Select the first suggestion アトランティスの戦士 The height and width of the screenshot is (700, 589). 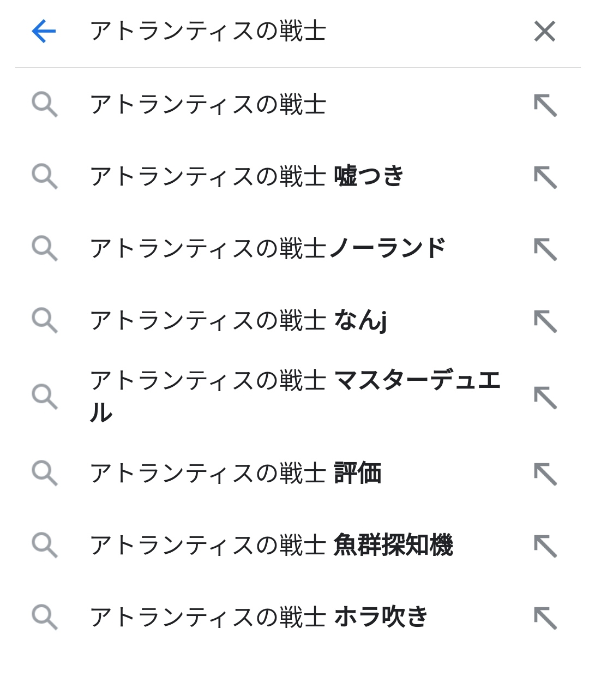[207, 104]
